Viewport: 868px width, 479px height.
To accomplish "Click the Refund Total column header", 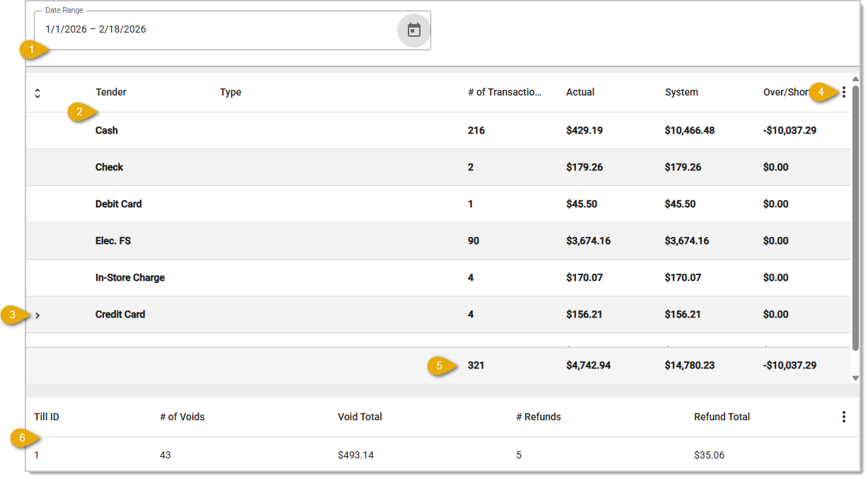I will point(722,417).
